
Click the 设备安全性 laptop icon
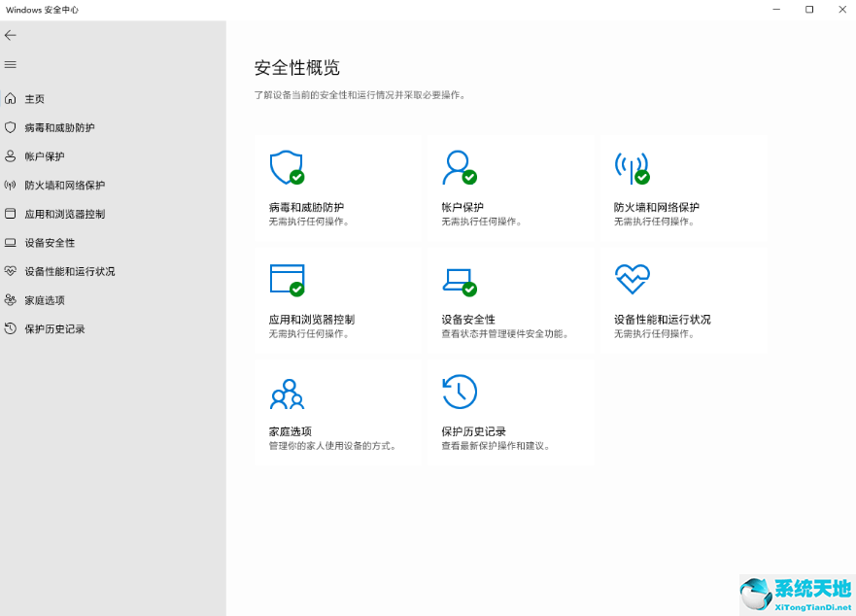459,280
